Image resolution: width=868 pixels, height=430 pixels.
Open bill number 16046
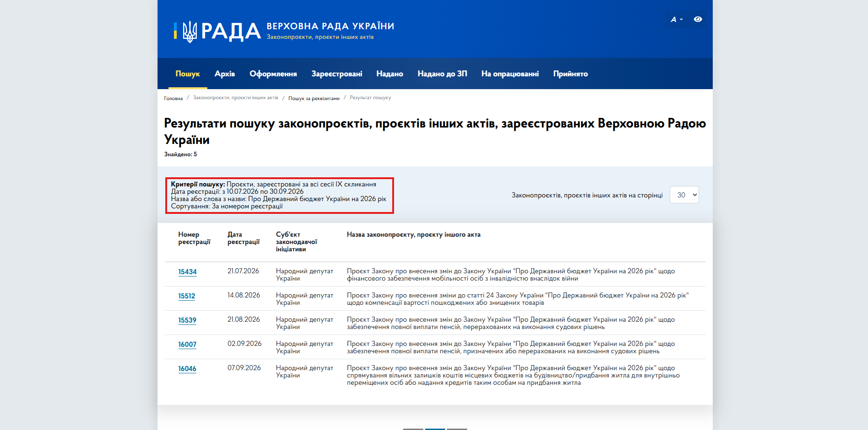tap(187, 369)
